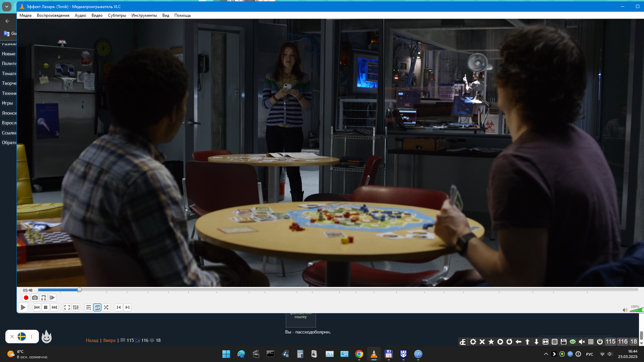
Task: Toggle VLC fullscreen mode
Action: tap(67, 307)
